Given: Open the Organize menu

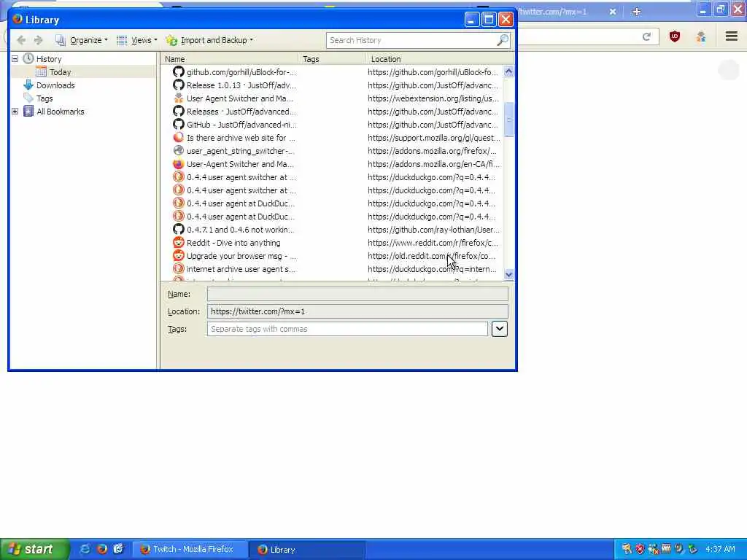Looking at the screenshot, I should click(x=82, y=40).
